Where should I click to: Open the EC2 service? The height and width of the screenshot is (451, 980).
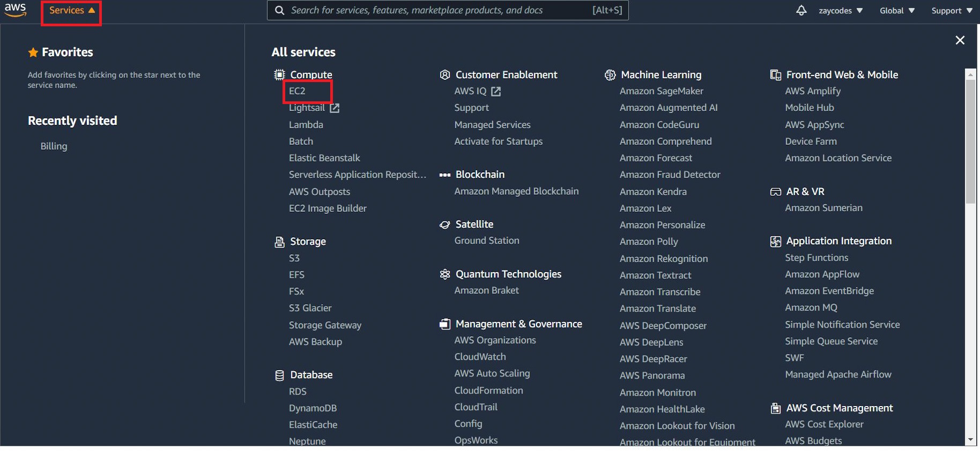click(x=297, y=91)
